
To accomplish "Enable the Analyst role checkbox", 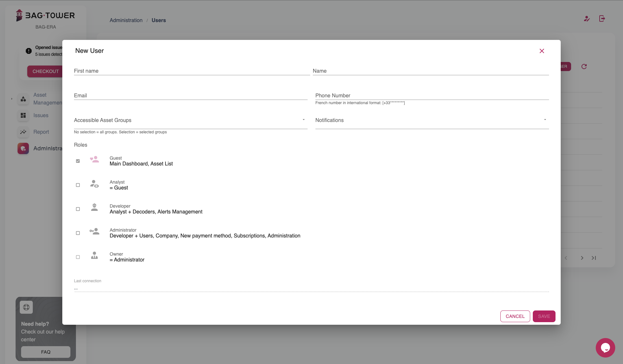I will coord(78,185).
